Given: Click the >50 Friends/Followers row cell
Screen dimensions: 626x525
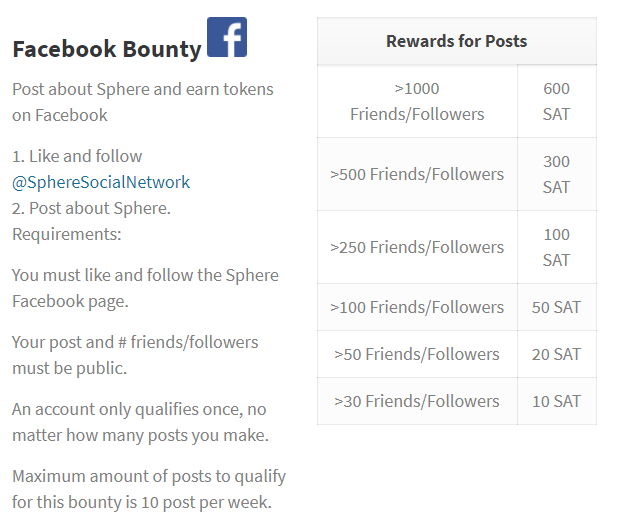Looking at the screenshot, I should point(417,354).
